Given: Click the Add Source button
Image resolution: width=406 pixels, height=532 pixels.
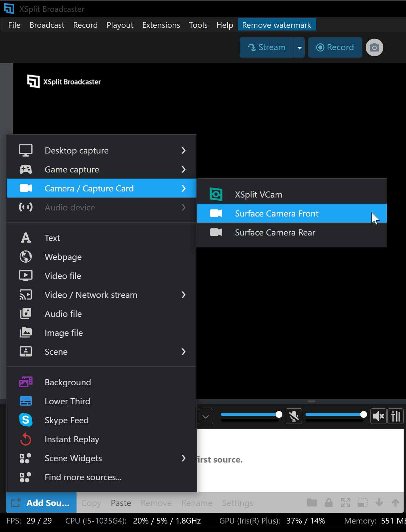Looking at the screenshot, I should point(41,503).
